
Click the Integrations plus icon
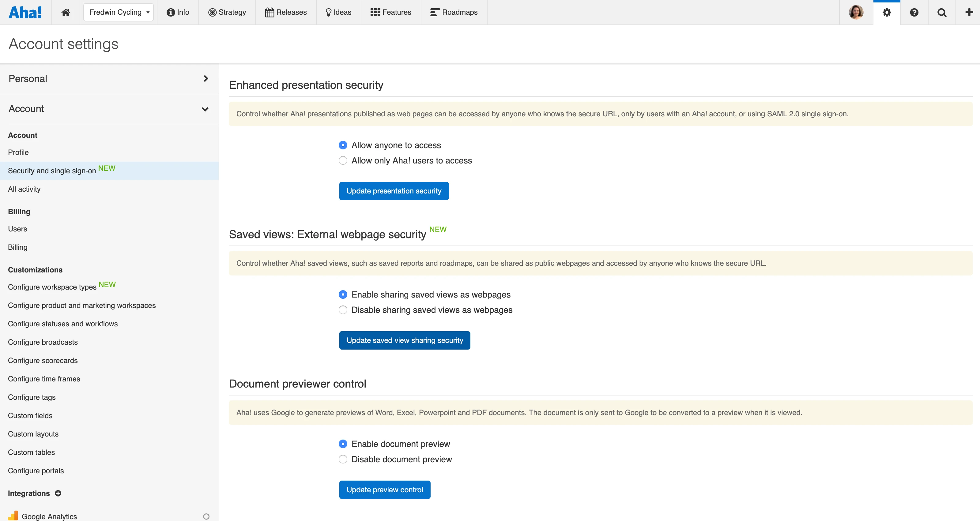coord(58,493)
